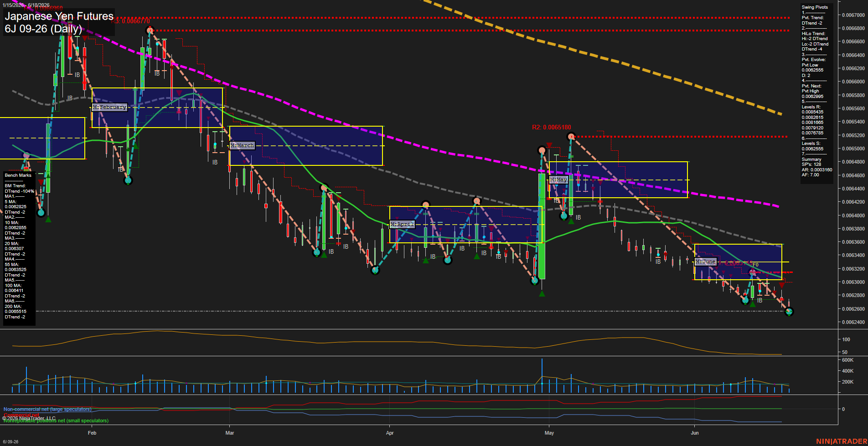Select the M:February session label
This screenshot has height=446, width=868.
109,107
